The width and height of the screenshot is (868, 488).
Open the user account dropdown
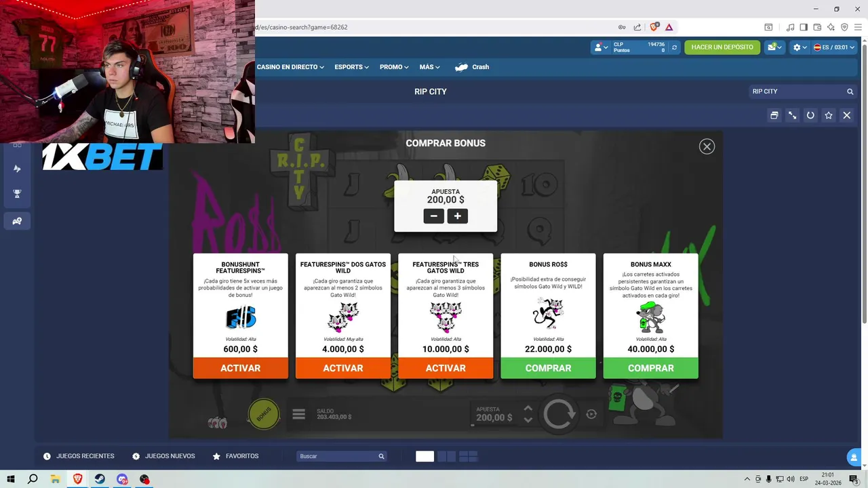(x=601, y=47)
